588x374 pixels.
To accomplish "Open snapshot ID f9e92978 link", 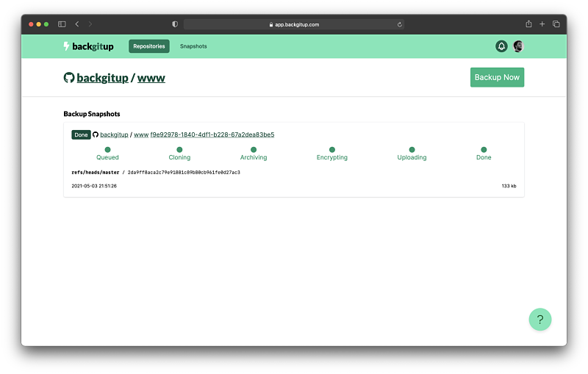I will pos(212,134).
